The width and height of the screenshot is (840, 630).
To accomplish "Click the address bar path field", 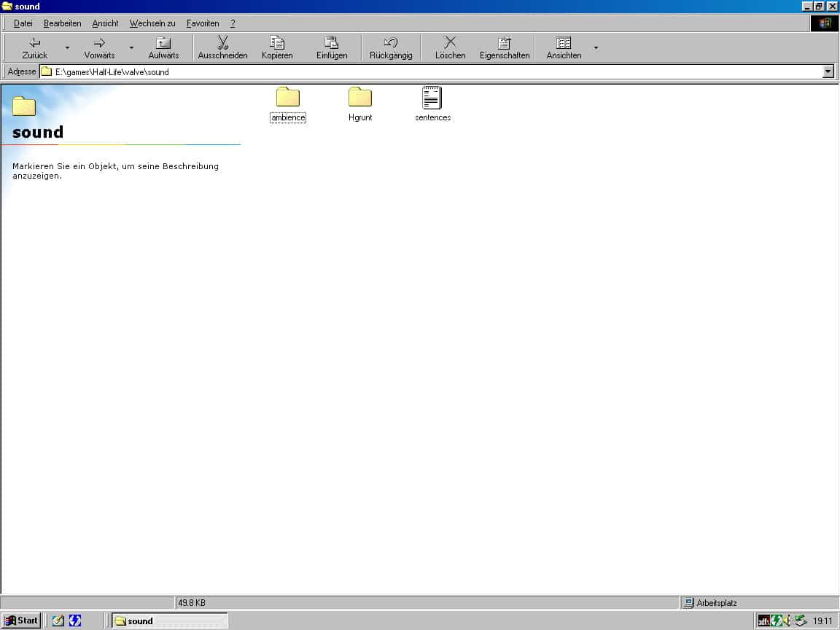I will [431, 71].
